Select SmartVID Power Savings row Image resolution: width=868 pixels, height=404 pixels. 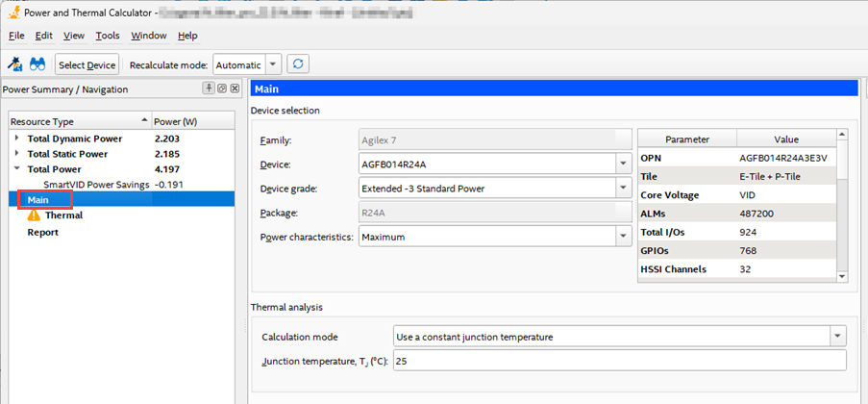(122, 185)
